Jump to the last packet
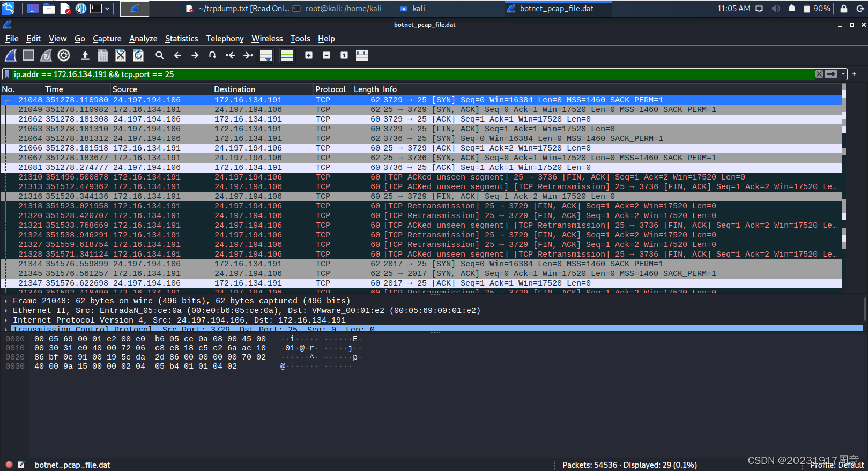Image resolution: width=868 pixels, height=471 pixels. coord(248,55)
